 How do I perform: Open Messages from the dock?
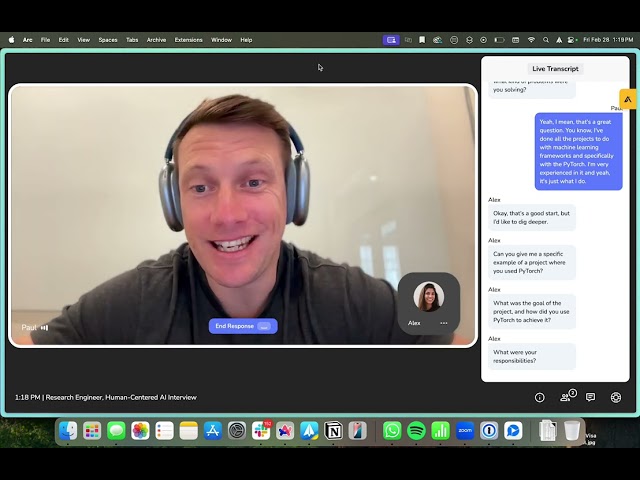pos(116,431)
